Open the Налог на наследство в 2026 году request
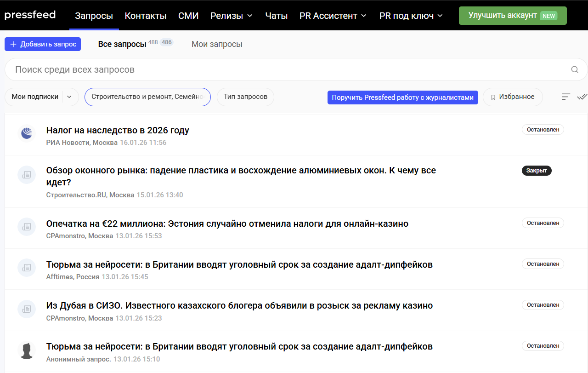The height and width of the screenshot is (373, 588). pyautogui.click(x=118, y=130)
